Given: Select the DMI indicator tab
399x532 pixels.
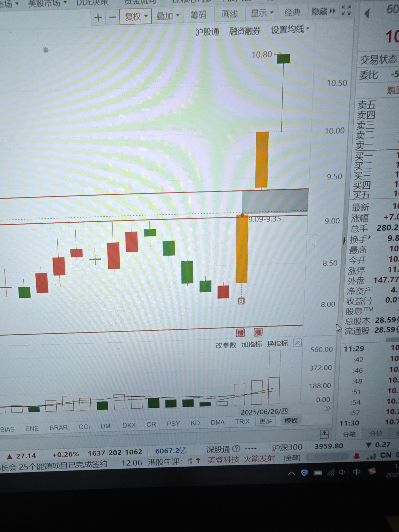Looking at the screenshot, I should click(106, 426).
